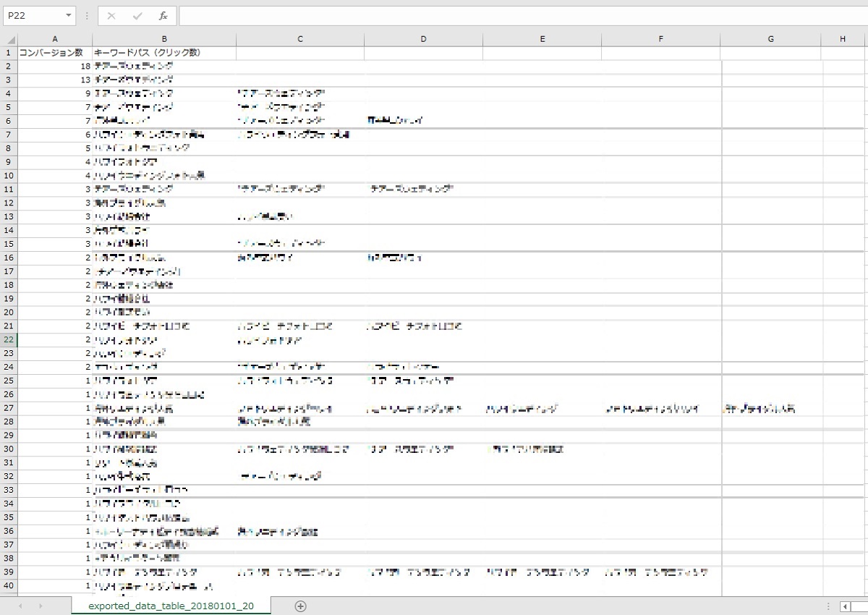Click the Select All corner triangle
The image size is (868, 615).
click(9, 39)
